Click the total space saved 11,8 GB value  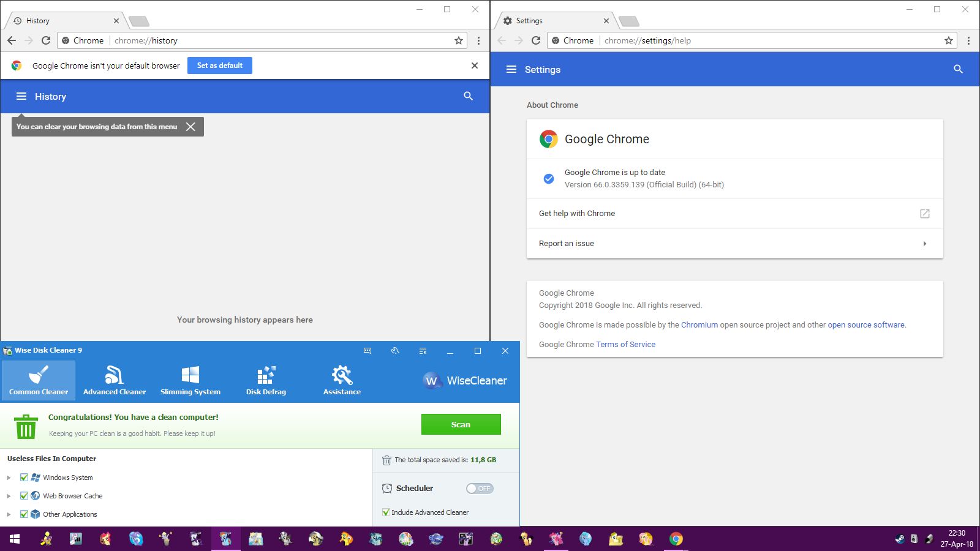483,460
